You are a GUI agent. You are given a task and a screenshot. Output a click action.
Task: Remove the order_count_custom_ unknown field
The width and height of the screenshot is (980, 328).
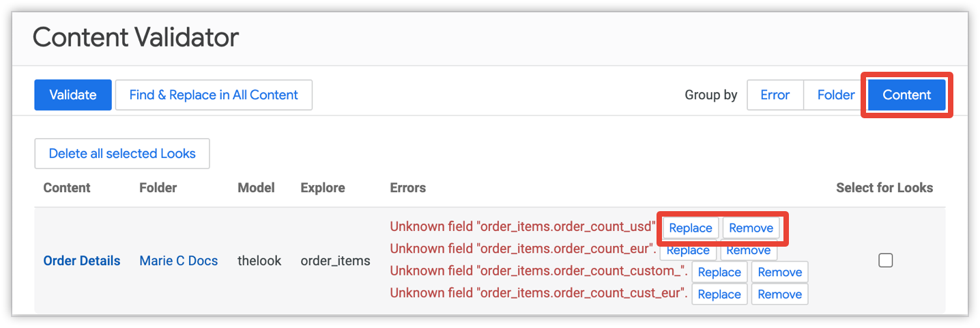[779, 272]
